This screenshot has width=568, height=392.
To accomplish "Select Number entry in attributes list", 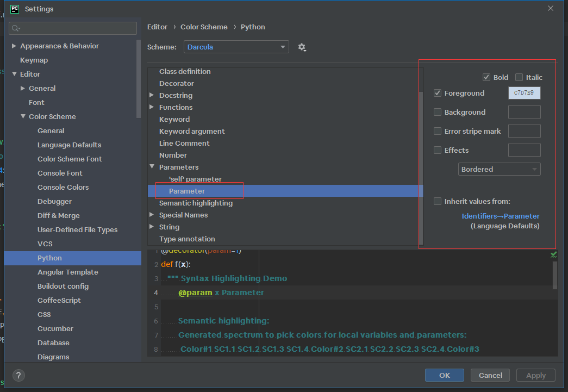I will click(x=173, y=155).
